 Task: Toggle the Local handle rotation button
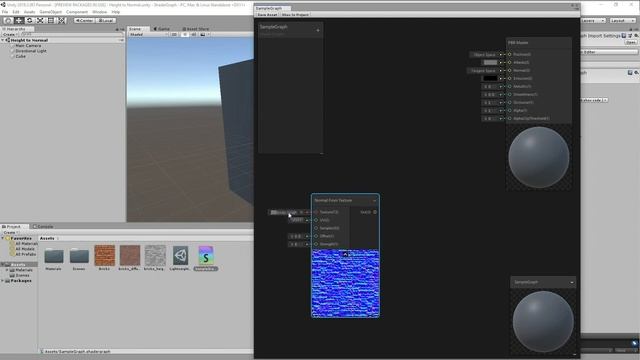106,20
